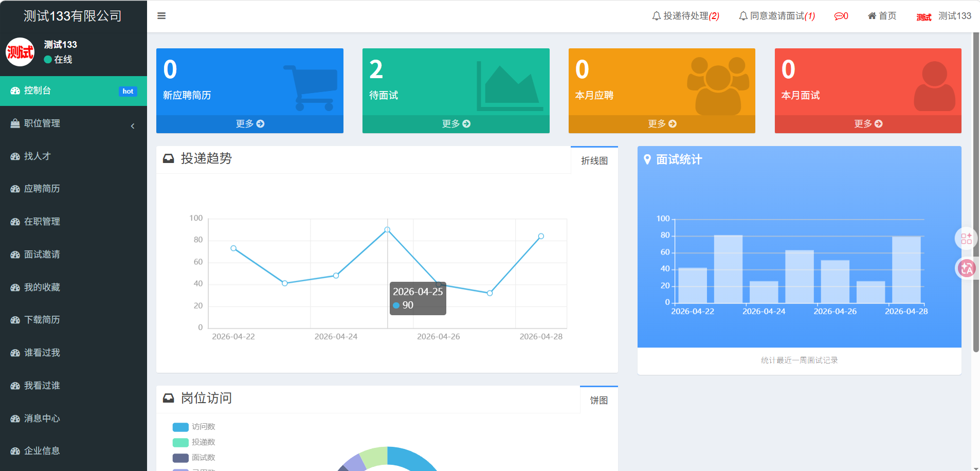Click the 测试 user avatar in sidebar
Screen dimensions: 980x471
coord(20,52)
